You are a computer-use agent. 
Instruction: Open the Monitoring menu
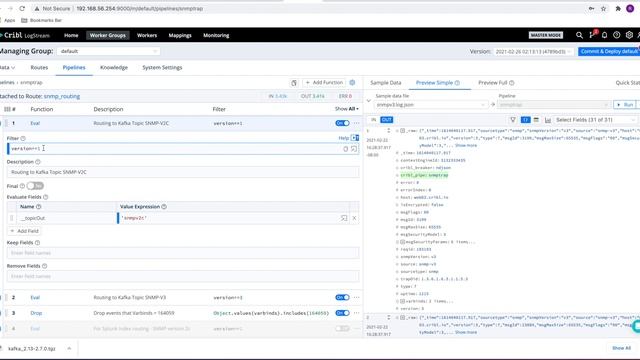pos(216,36)
